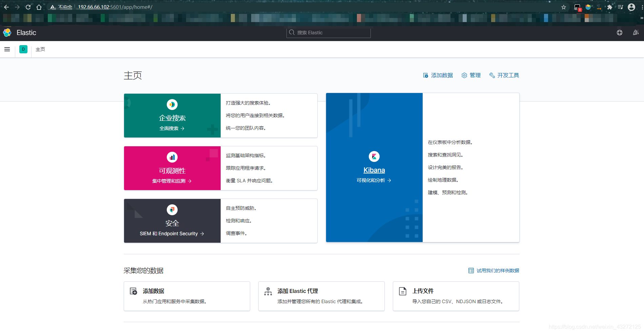The height and width of the screenshot is (333, 644).
Task: Click the green D space avatar
Action: click(x=23, y=49)
